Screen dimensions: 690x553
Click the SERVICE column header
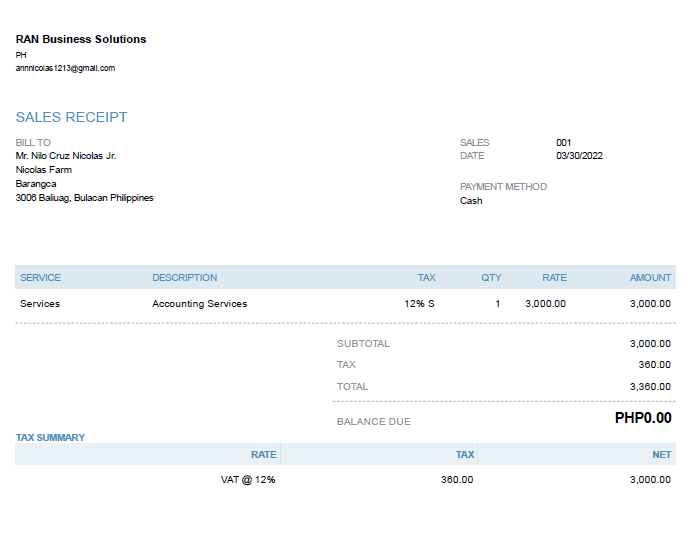(41, 277)
